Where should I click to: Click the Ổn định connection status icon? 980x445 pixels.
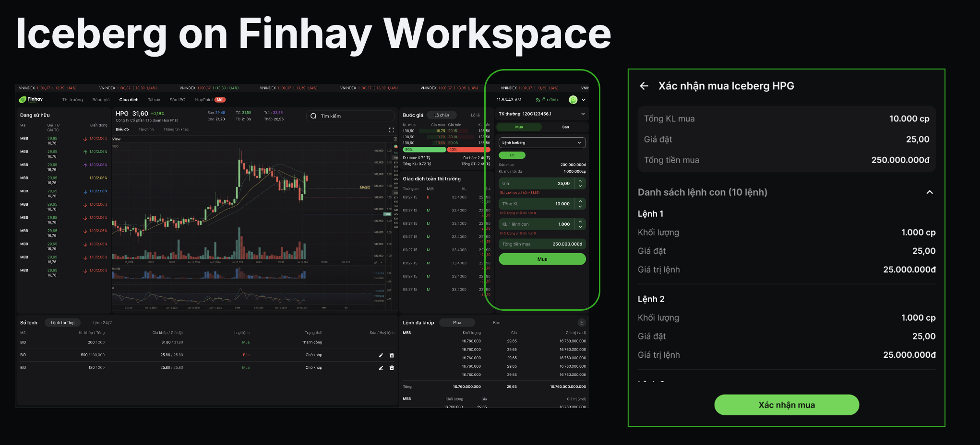538,100
